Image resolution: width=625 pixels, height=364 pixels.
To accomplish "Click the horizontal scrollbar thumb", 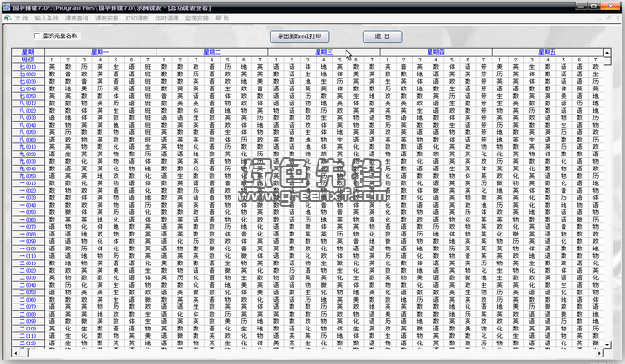I will click(x=24, y=353).
